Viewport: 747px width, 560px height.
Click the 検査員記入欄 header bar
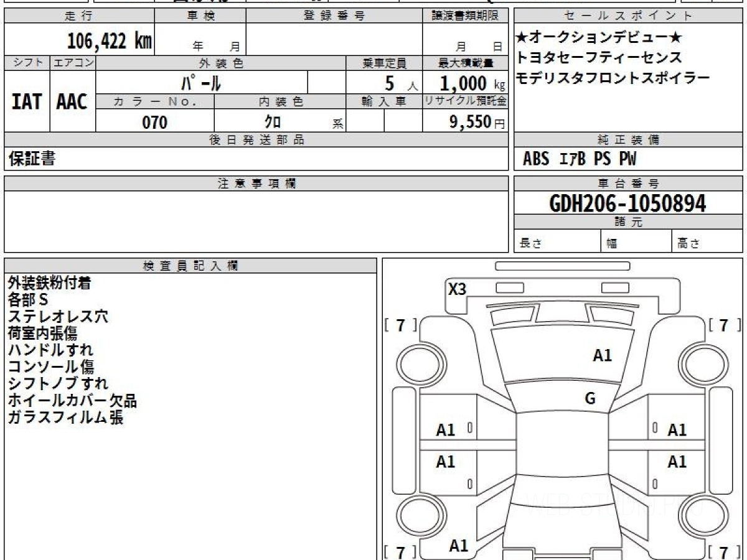coord(190,265)
